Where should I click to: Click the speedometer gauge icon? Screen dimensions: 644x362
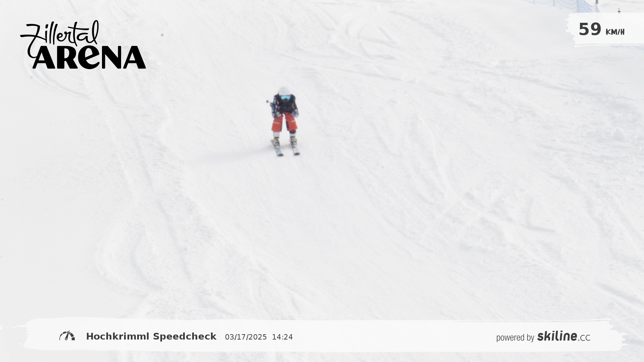pos(67,336)
